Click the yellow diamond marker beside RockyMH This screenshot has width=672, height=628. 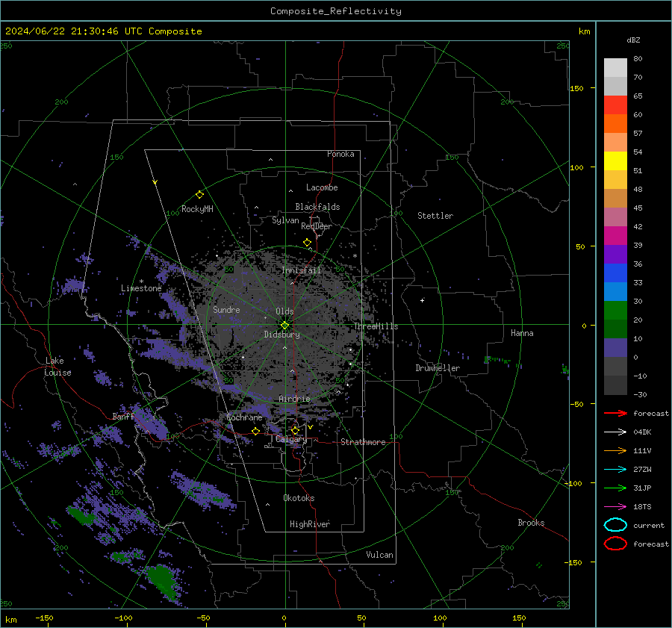coord(199,195)
